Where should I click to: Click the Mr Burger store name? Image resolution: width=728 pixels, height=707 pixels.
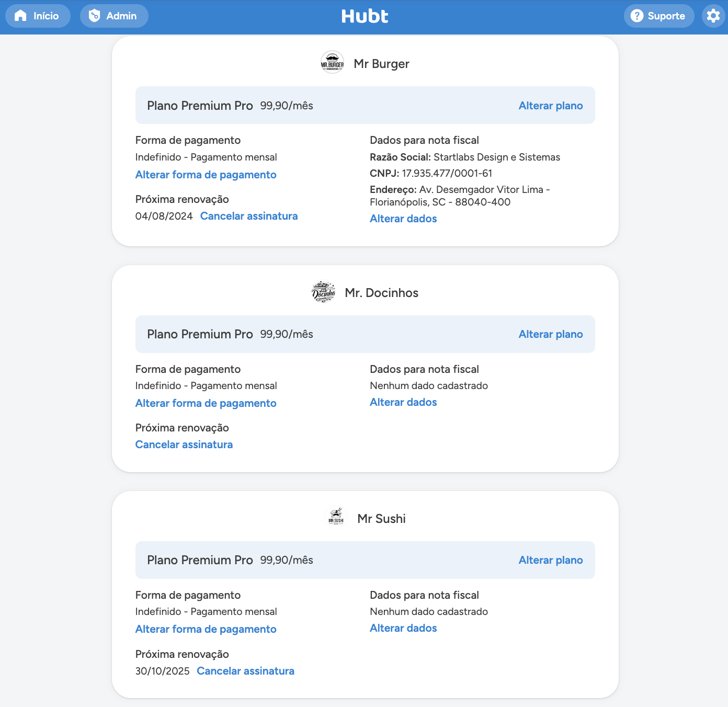pyautogui.click(x=382, y=64)
